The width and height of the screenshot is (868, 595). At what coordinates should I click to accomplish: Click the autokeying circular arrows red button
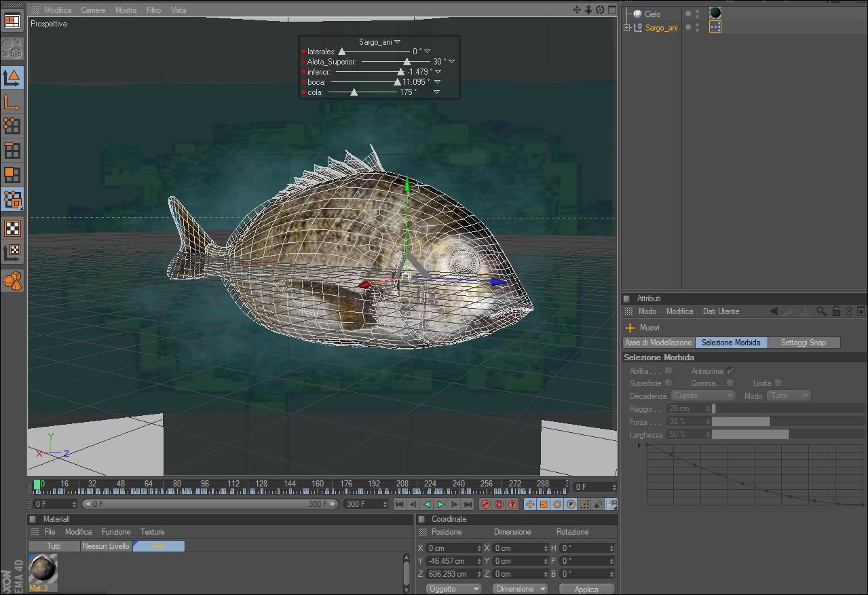coord(499,504)
